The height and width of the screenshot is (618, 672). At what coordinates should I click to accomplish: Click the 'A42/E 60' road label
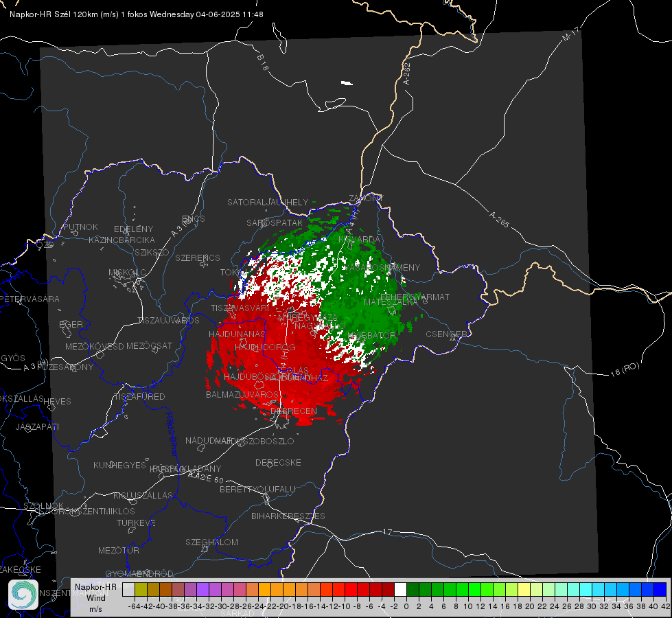[206, 477]
